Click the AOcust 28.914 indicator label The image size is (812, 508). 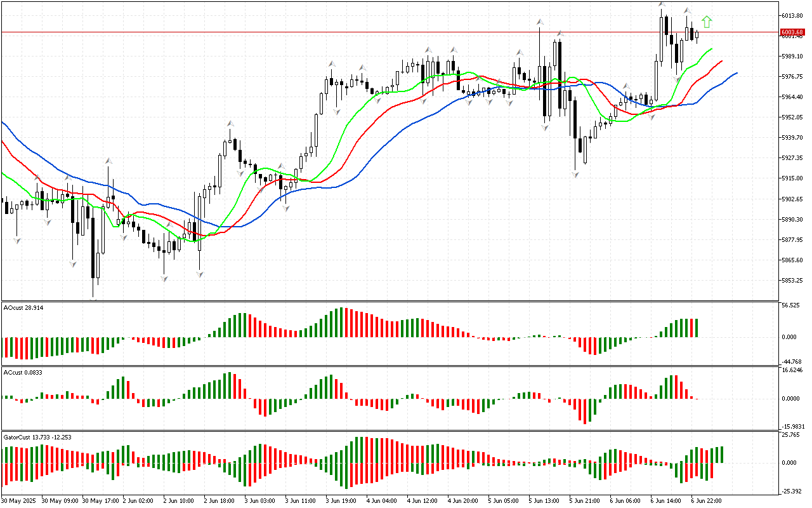(x=24, y=307)
